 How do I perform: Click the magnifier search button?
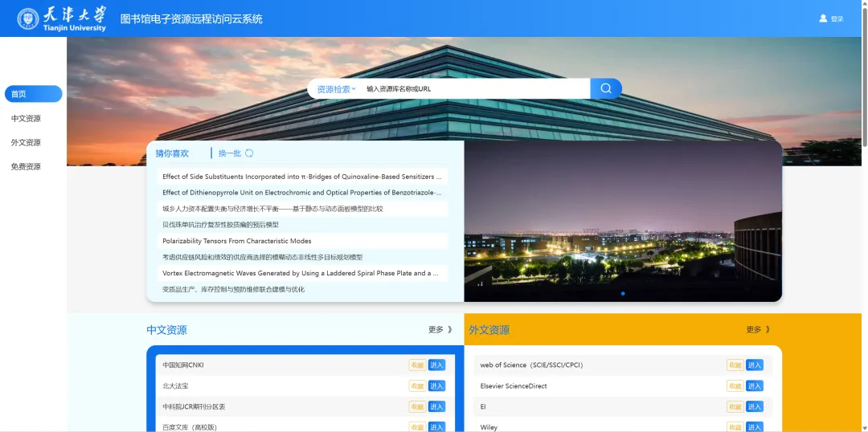pos(606,88)
